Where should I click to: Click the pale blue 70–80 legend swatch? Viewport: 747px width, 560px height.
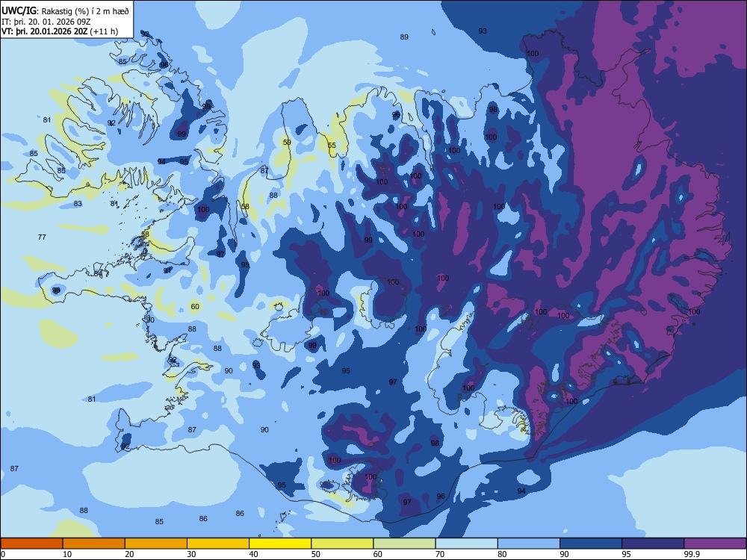click(x=466, y=544)
